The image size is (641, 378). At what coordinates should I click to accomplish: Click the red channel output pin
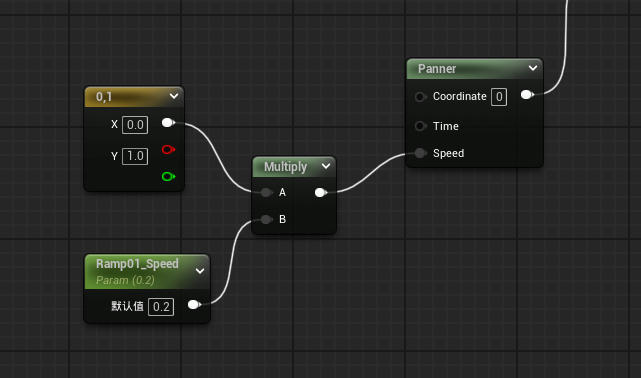tap(168, 150)
